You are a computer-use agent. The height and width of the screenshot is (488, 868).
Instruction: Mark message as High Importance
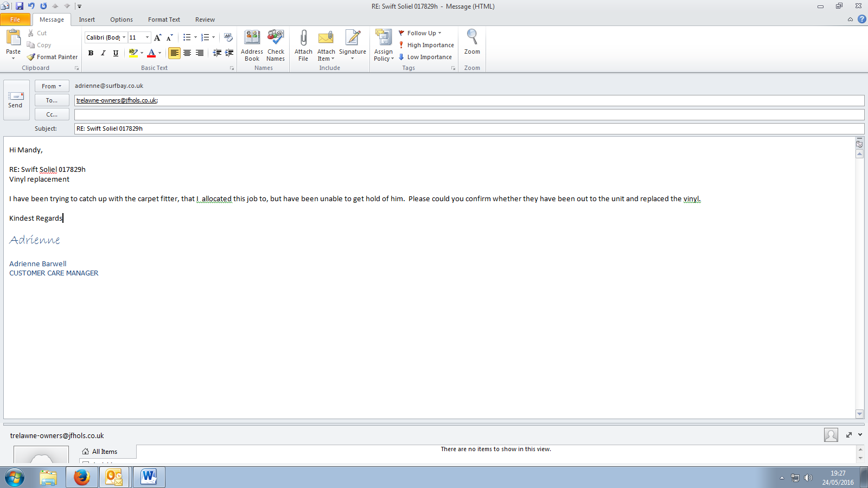(x=426, y=45)
